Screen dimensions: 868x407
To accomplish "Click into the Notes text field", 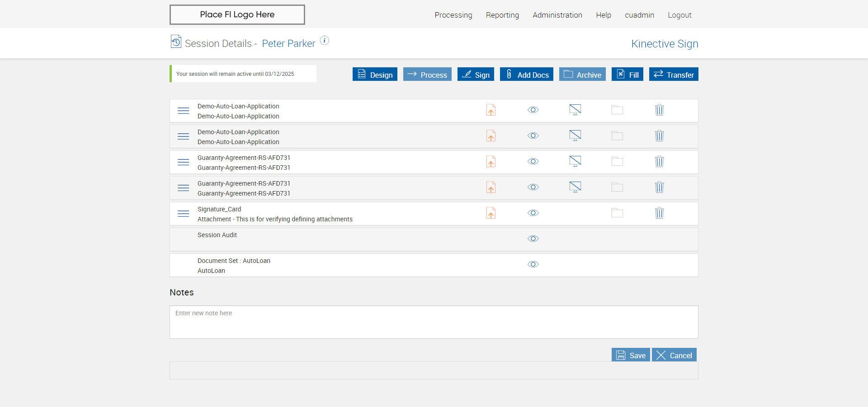I will [x=434, y=322].
